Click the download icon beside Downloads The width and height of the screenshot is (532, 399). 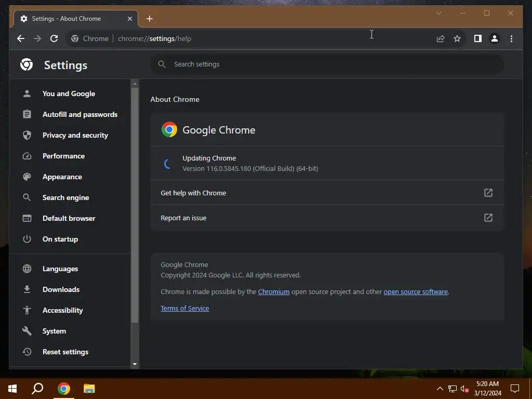[27, 289]
